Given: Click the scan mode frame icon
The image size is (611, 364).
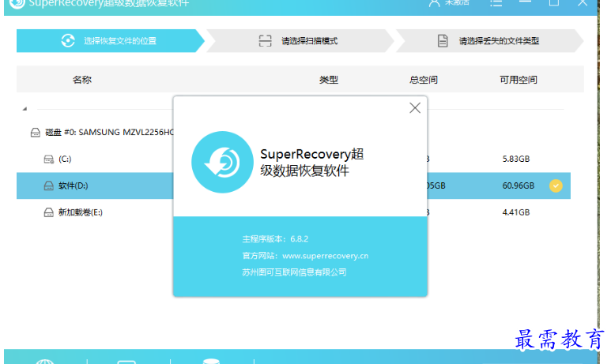Looking at the screenshot, I should pyautogui.click(x=265, y=40).
